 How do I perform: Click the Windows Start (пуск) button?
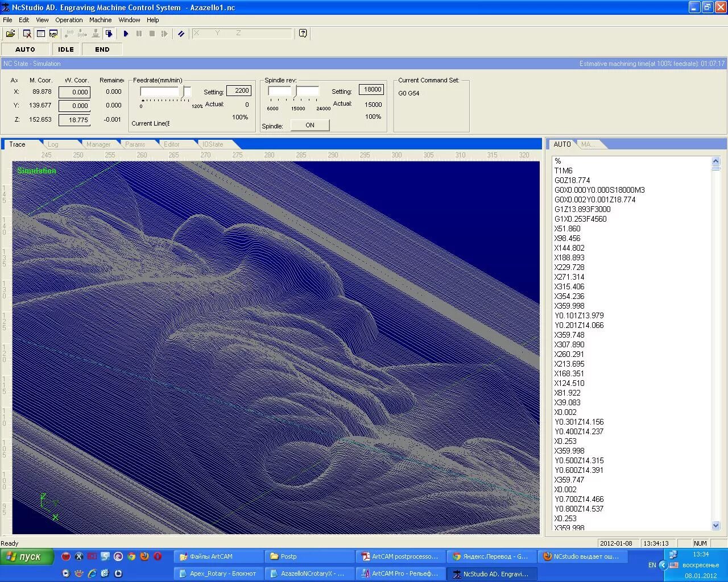coord(27,556)
